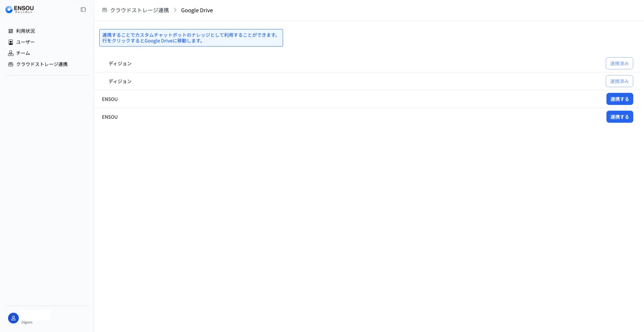Click the sidebar クラウドストレージ連携 storage icon

(11, 64)
